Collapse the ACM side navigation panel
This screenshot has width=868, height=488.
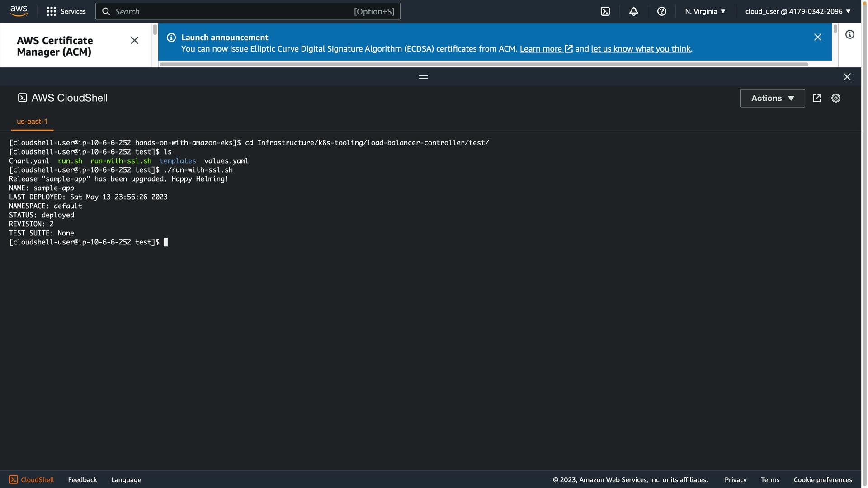coord(134,41)
